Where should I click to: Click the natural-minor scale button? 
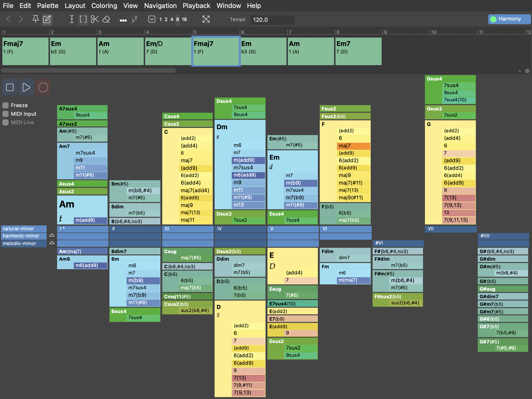pos(24,229)
